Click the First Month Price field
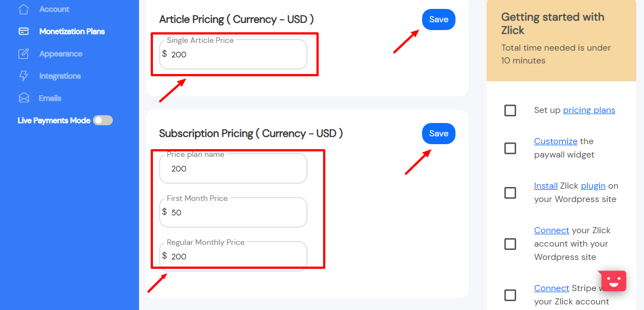 (233, 213)
